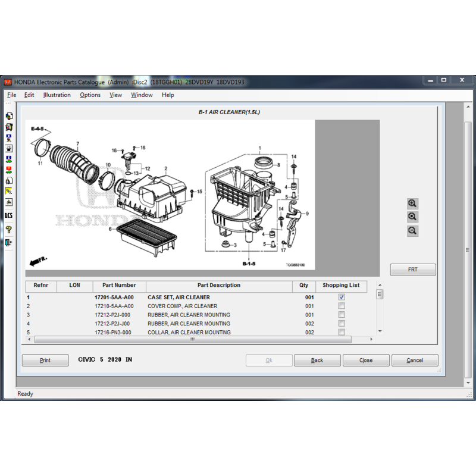Click the parts list scroll down arrow
Screen dimensions: 476x476
click(x=380, y=331)
